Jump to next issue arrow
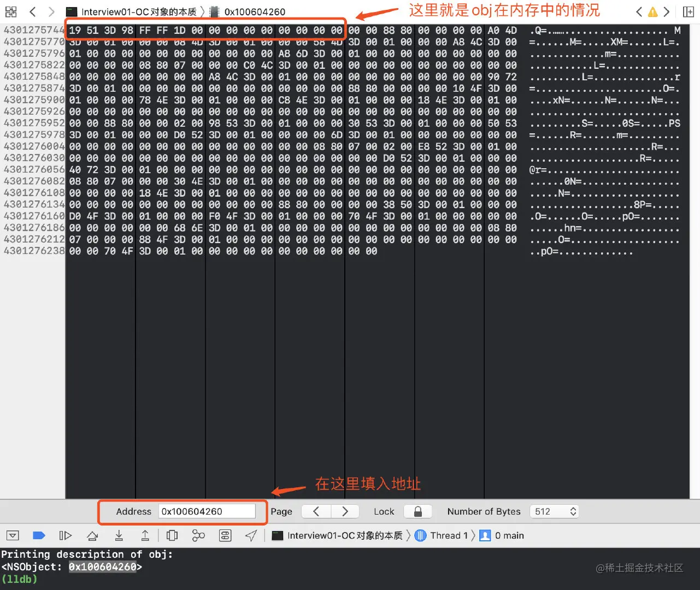 [x=666, y=11]
